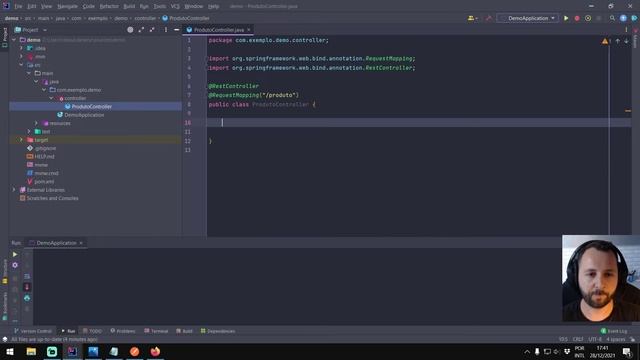Screen dimensions: 640x360
Task: Run DemoApplication with the green play icon
Action: point(566,18)
